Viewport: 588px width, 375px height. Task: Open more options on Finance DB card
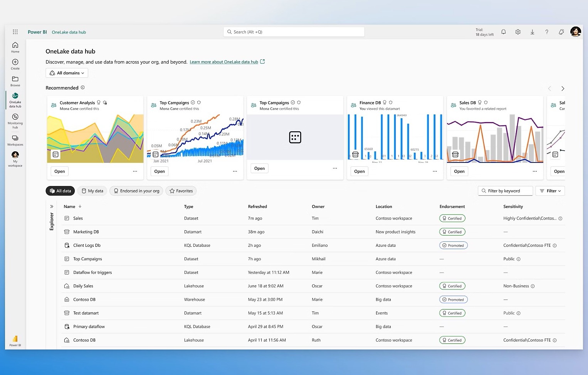[435, 171]
